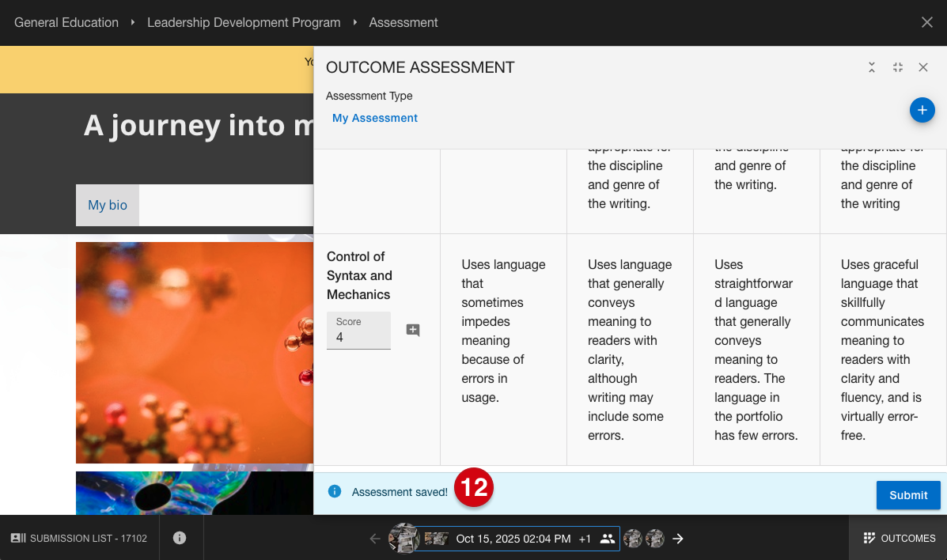This screenshot has height=560, width=947.
Task: Click the orange molecule image
Action: click(195, 352)
